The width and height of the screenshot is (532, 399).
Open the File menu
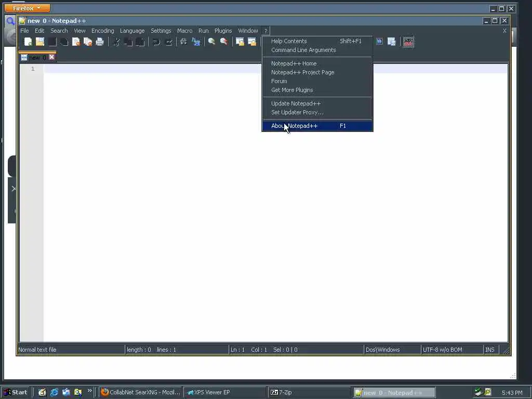tap(24, 31)
